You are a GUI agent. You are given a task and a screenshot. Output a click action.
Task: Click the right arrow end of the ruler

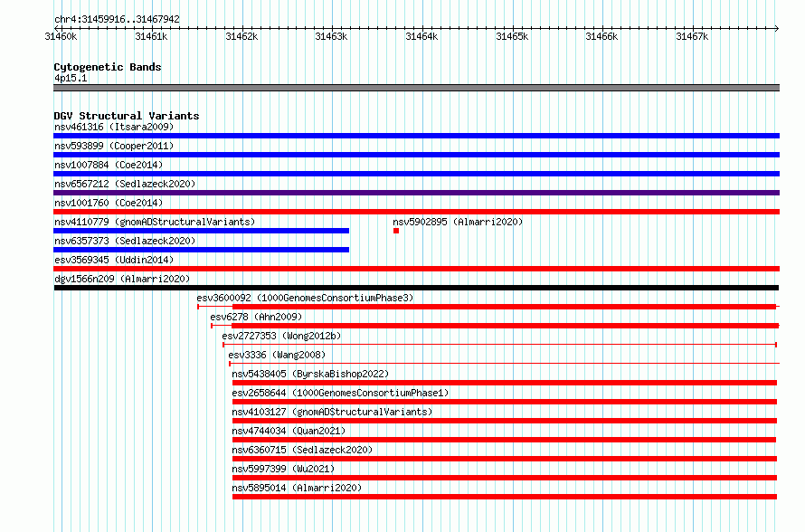[x=777, y=28]
